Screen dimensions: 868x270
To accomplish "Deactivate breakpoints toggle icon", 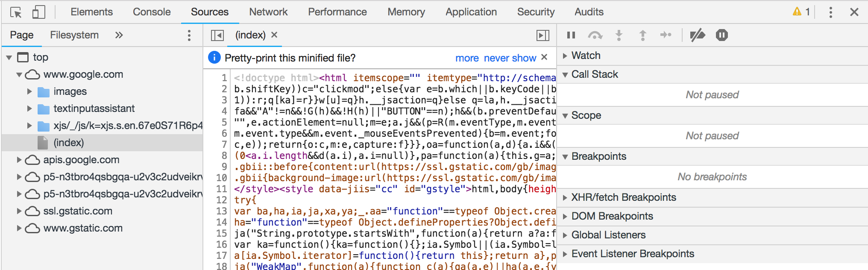I will pos(698,35).
